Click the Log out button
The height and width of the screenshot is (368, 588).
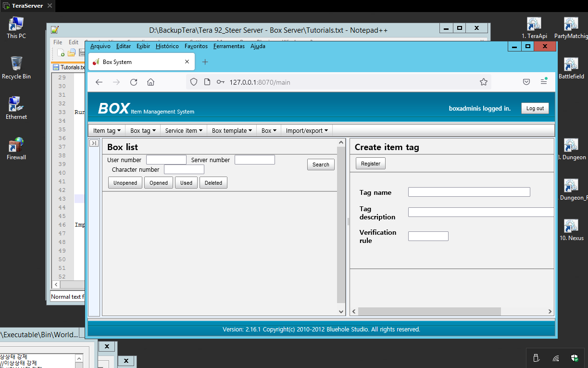[535, 108]
